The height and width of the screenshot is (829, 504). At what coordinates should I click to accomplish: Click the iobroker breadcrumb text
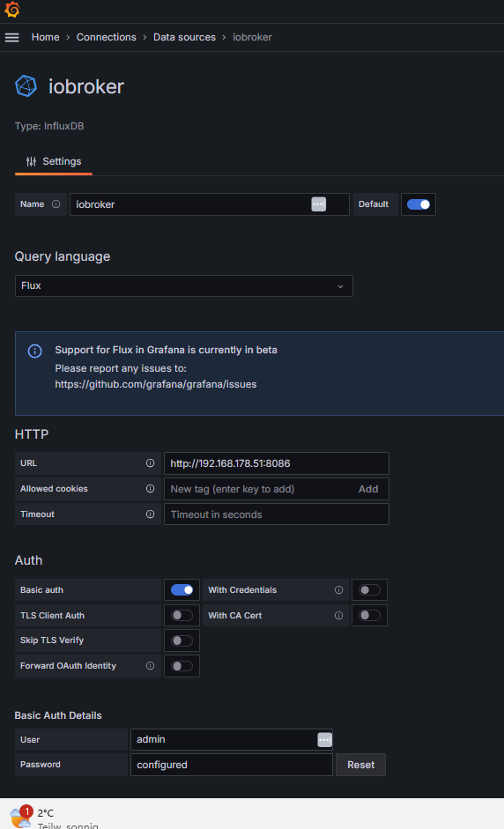252,38
